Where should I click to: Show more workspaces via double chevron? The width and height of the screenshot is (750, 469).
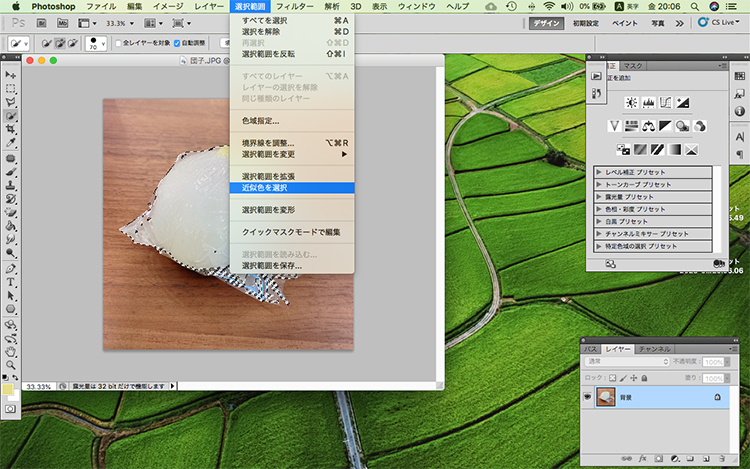[679, 23]
